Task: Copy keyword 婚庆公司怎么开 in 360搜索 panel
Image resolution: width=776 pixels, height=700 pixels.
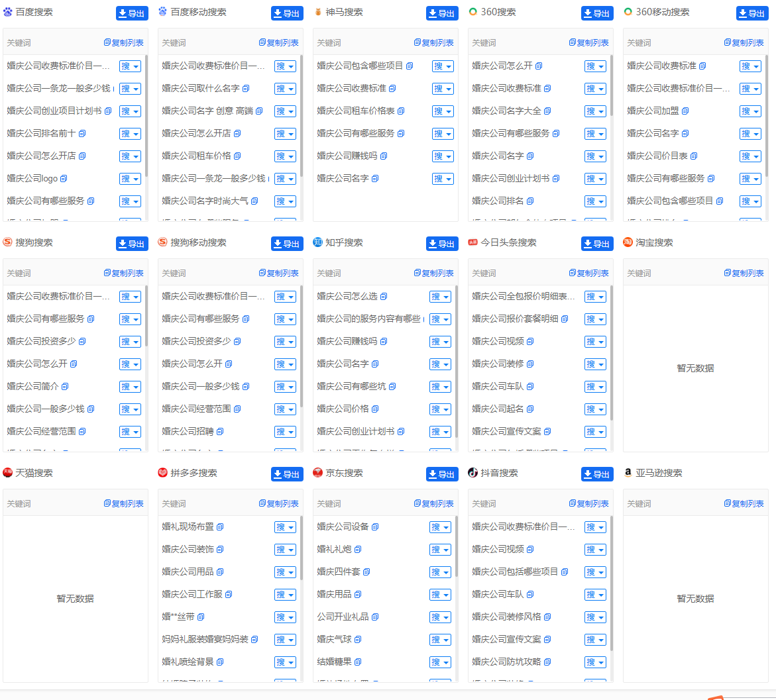Action: 539,66
